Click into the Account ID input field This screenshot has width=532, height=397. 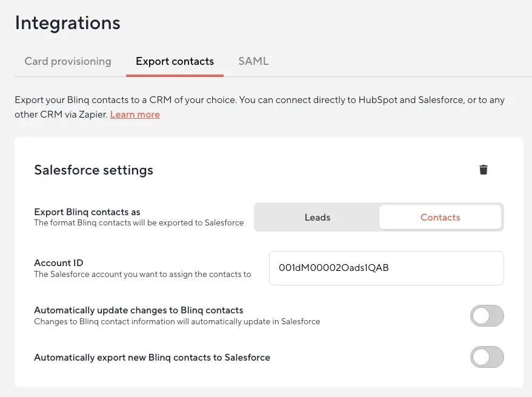click(x=387, y=268)
